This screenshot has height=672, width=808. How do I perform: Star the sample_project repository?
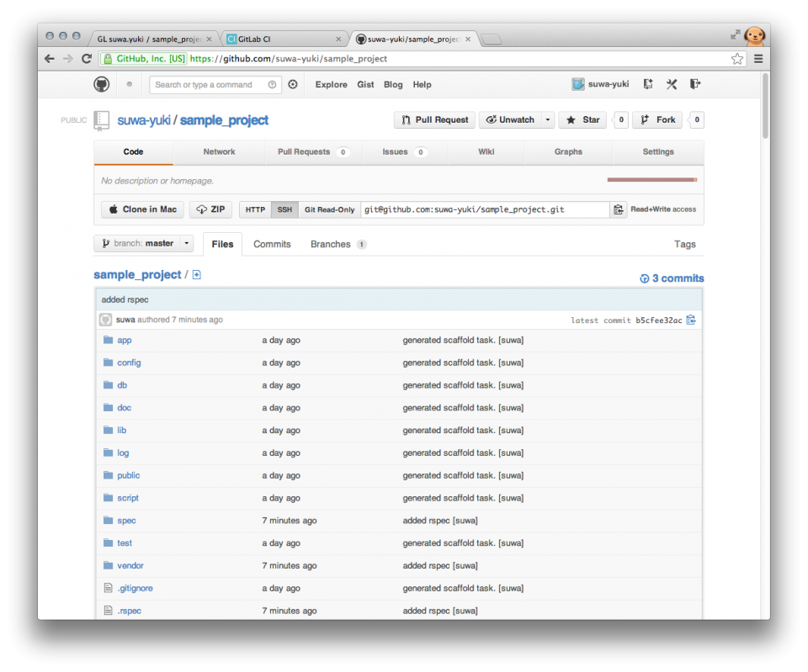(582, 119)
